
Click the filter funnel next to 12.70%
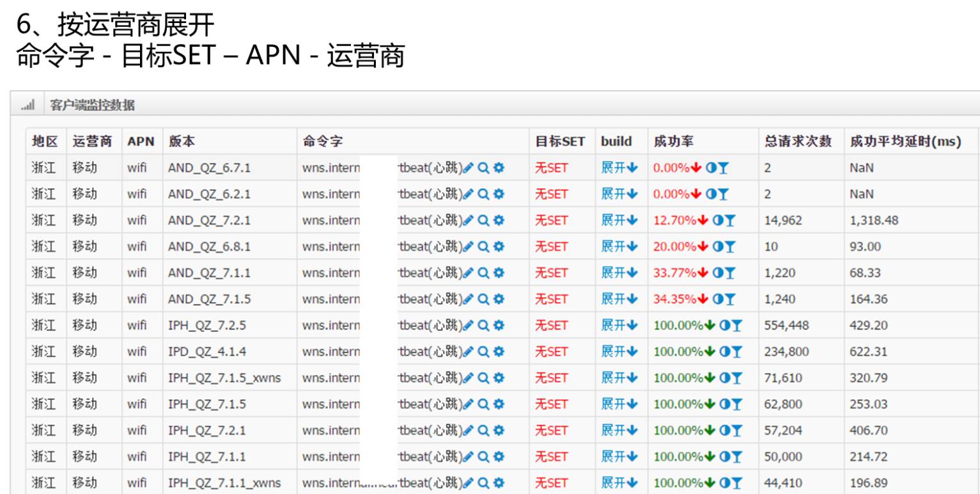[x=730, y=220]
